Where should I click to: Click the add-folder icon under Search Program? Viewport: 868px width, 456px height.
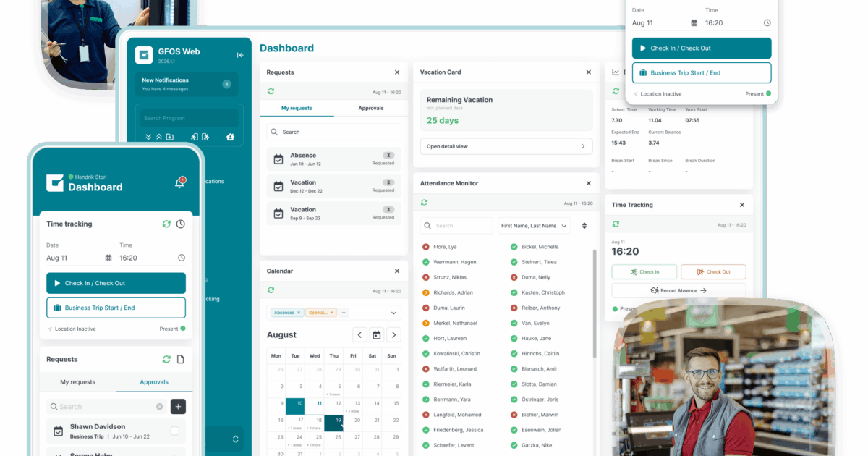tap(170, 137)
